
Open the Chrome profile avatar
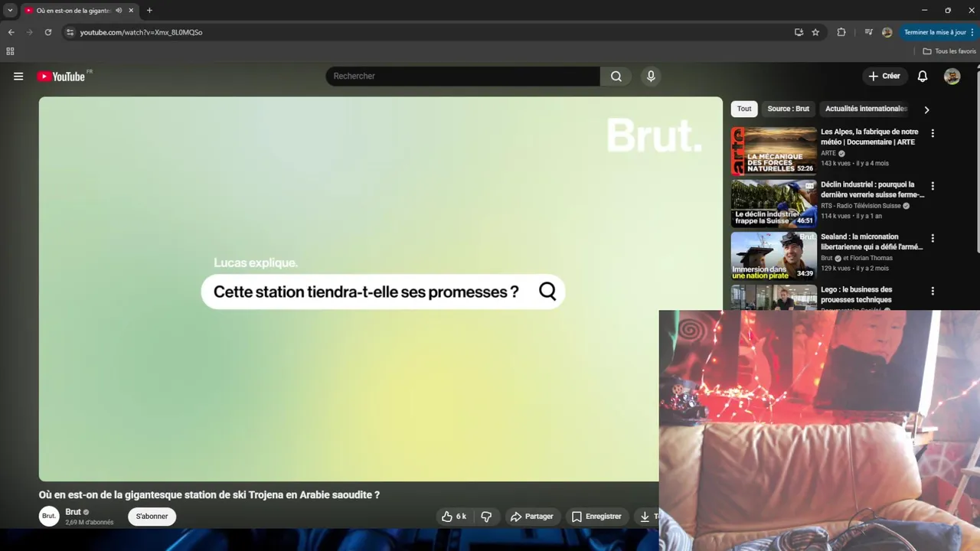(x=887, y=32)
